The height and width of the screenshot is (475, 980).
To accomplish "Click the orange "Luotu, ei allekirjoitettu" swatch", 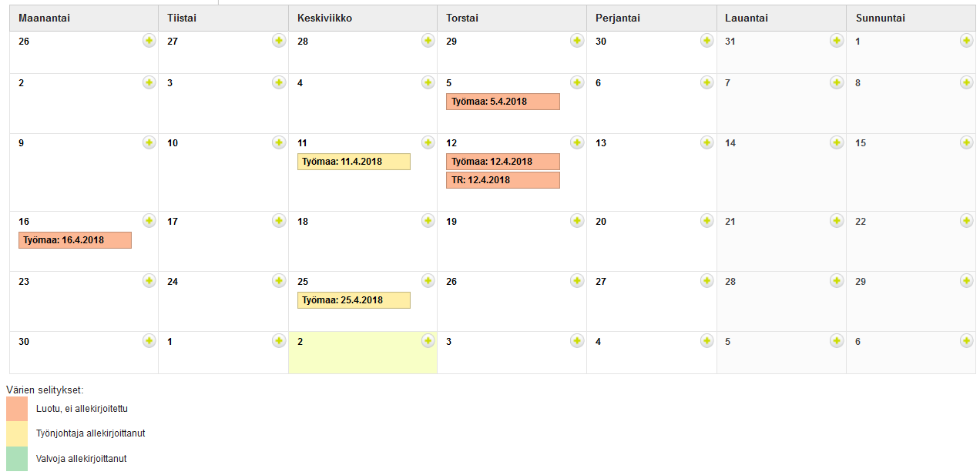I will click(x=17, y=409).
